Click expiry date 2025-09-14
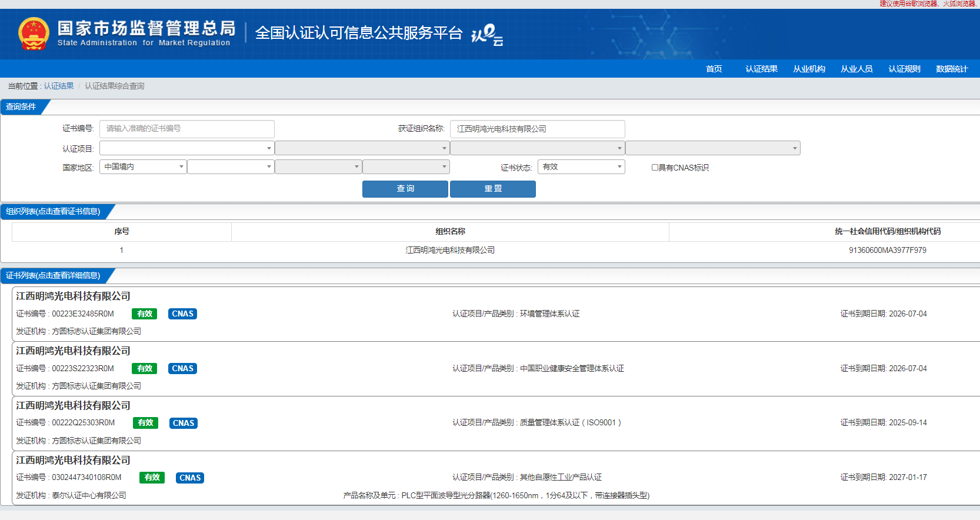This screenshot has height=520, width=980. click(908, 423)
